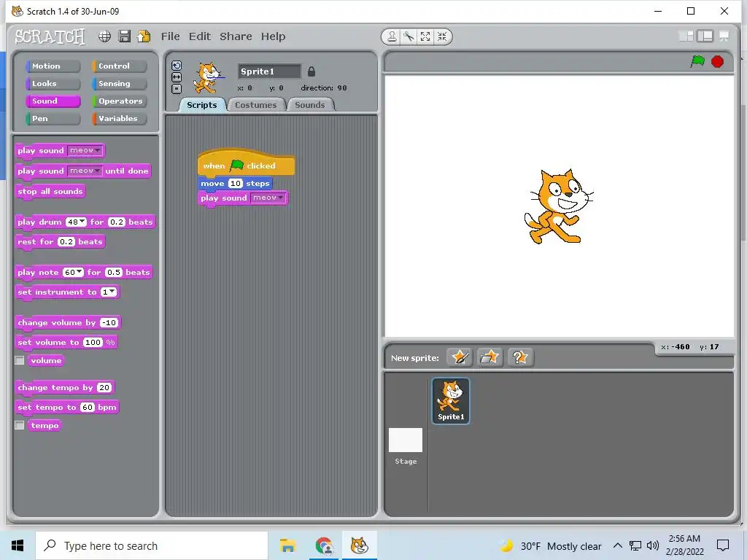Image resolution: width=747 pixels, height=560 pixels.
Task: Set rotation style to left-right flip
Action: pos(177,77)
